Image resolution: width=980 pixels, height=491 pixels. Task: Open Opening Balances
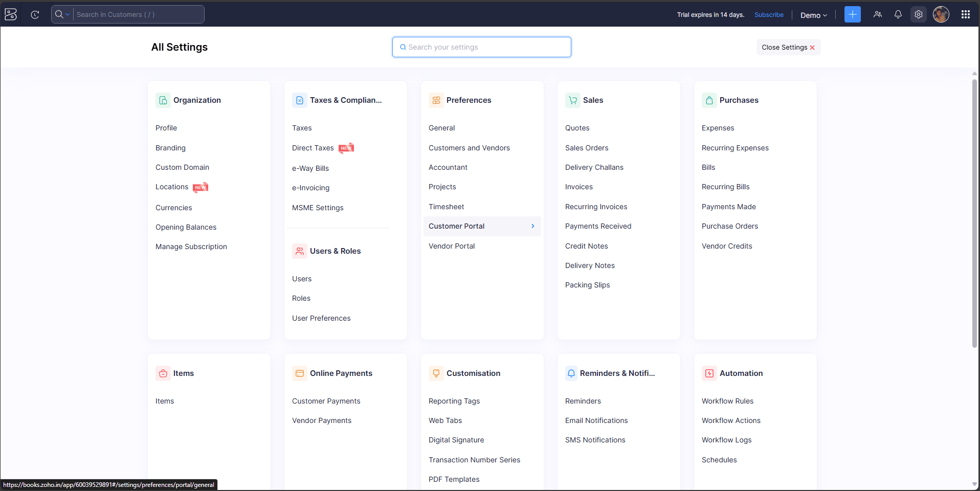(x=186, y=227)
